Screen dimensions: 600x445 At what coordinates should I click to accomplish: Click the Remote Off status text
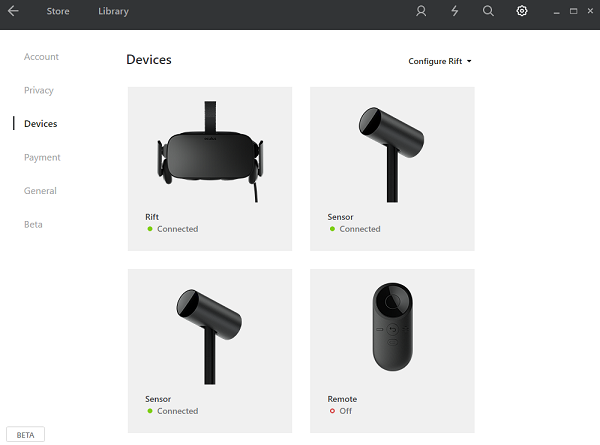(346, 411)
